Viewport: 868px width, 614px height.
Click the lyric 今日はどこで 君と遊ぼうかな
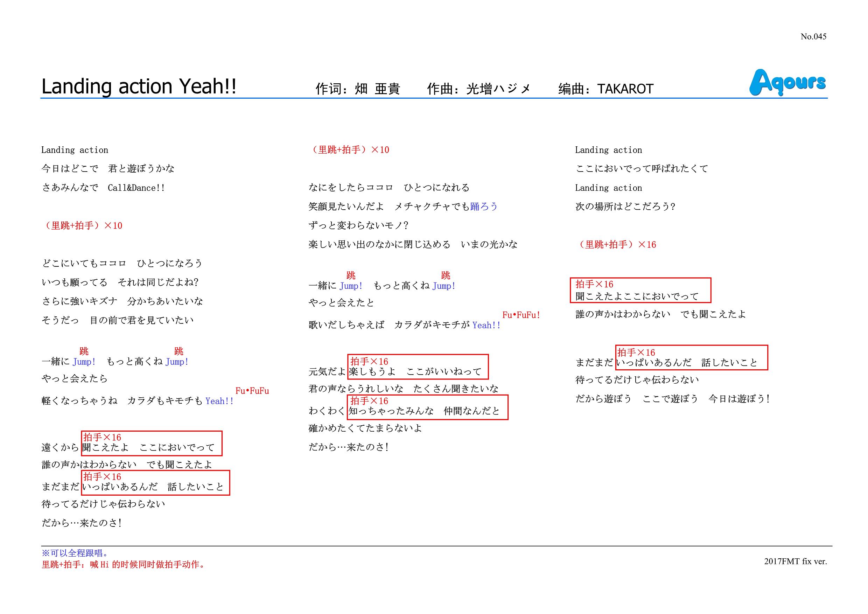108,169
